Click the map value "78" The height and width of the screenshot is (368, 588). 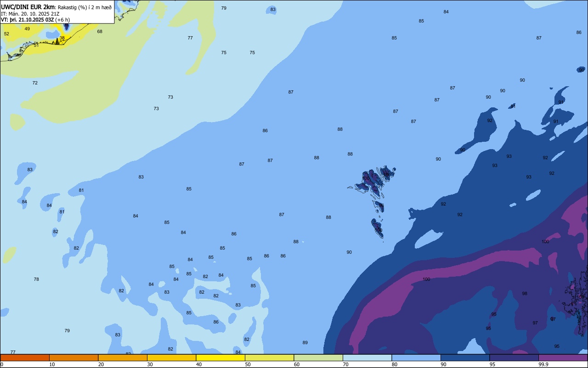point(36,279)
